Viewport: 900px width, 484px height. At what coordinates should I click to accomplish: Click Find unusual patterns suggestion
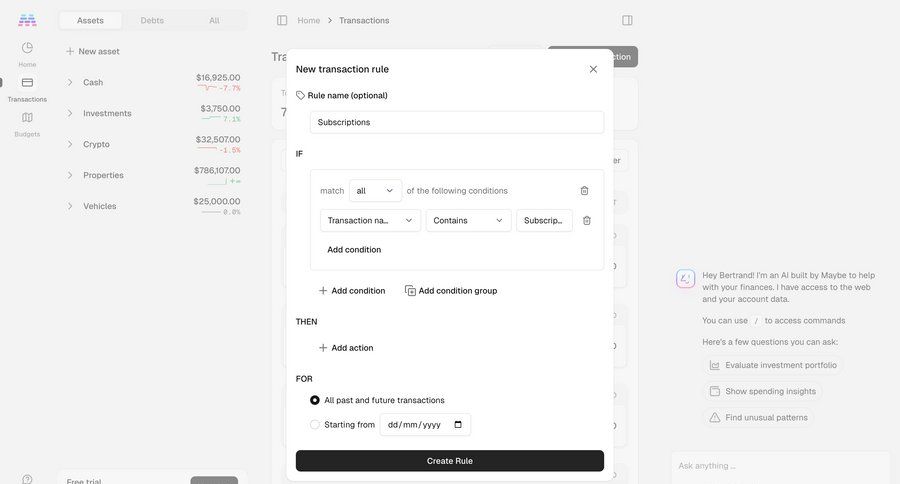(x=758, y=417)
